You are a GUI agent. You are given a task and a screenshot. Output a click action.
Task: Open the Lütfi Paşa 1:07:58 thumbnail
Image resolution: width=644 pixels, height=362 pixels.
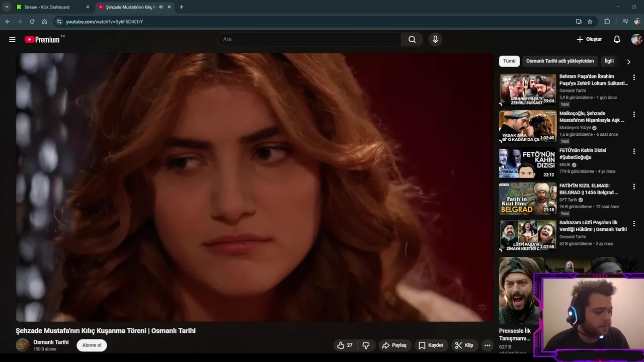pos(527,235)
